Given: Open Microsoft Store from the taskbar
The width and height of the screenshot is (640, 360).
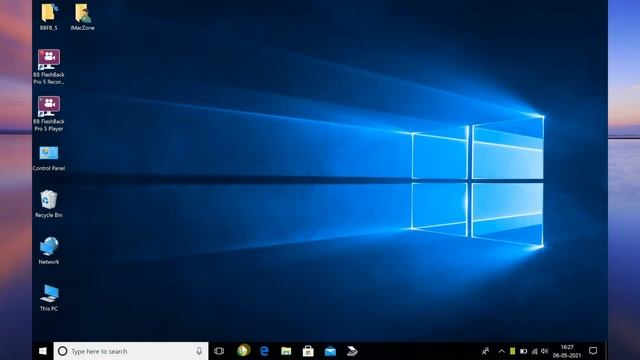Looking at the screenshot, I should tap(308, 351).
